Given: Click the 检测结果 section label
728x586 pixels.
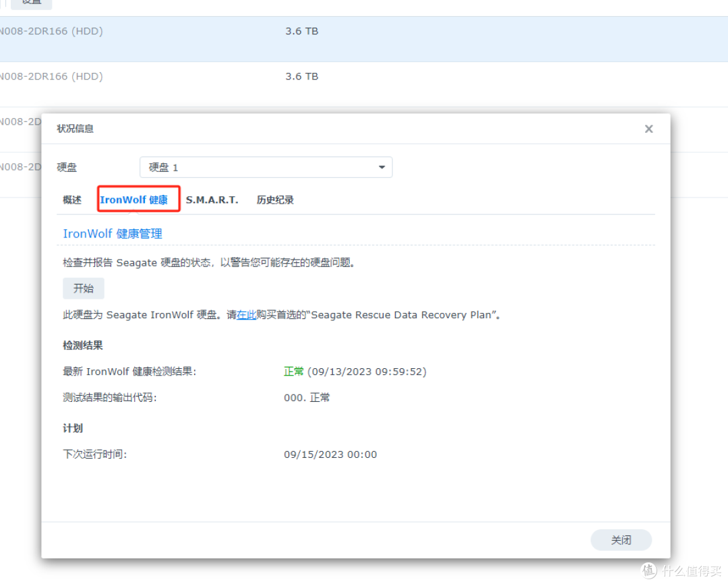Looking at the screenshot, I should tap(83, 345).
